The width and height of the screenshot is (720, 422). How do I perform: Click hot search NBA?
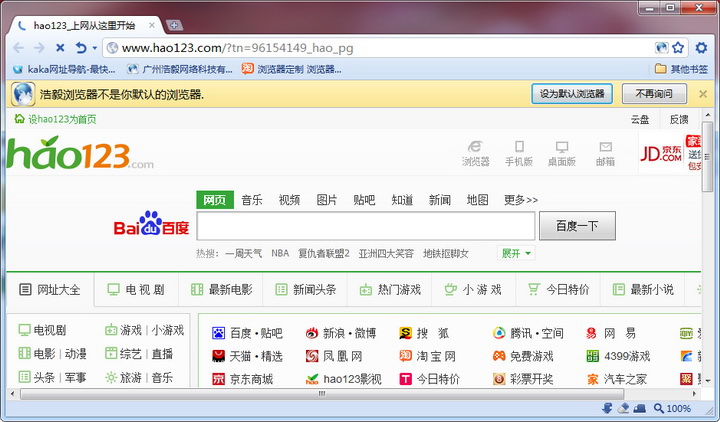(x=280, y=253)
